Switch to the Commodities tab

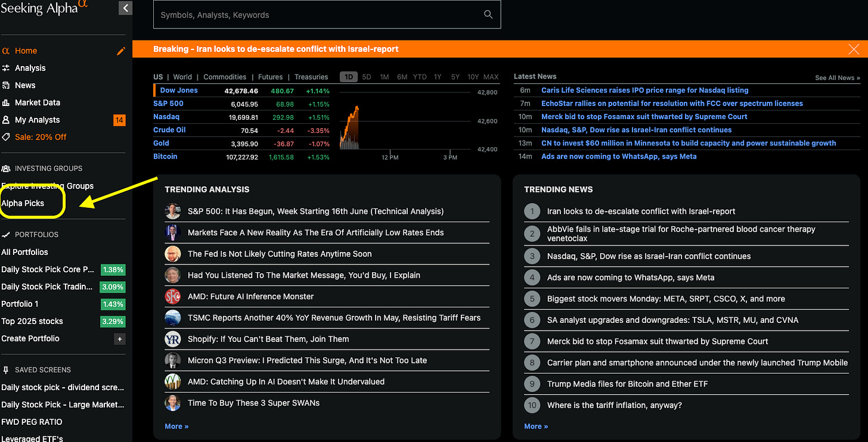pos(225,77)
